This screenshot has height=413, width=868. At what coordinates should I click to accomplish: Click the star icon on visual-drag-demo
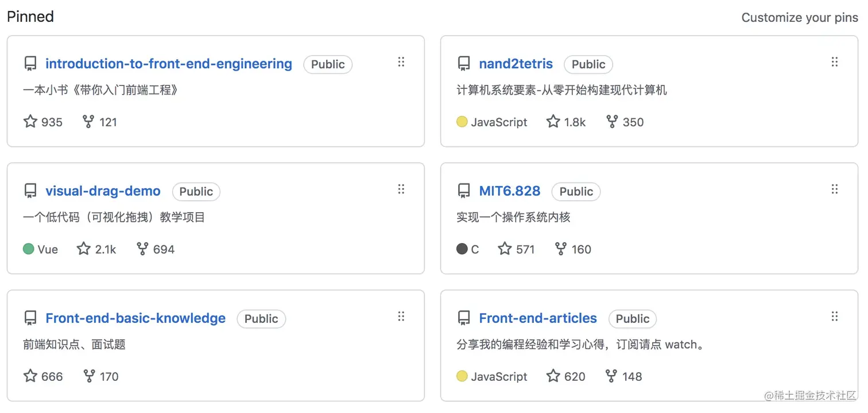click(84, 249)
